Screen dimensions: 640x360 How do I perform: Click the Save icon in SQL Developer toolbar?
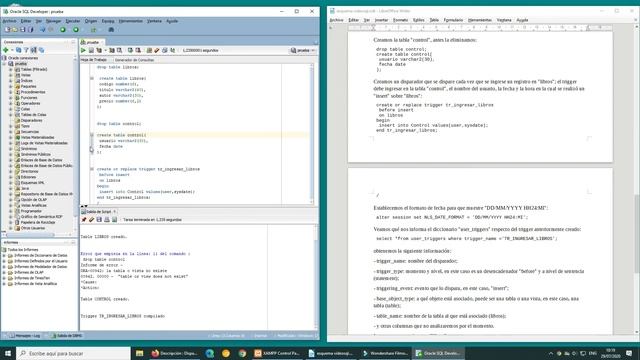click(x=22, y=29)
